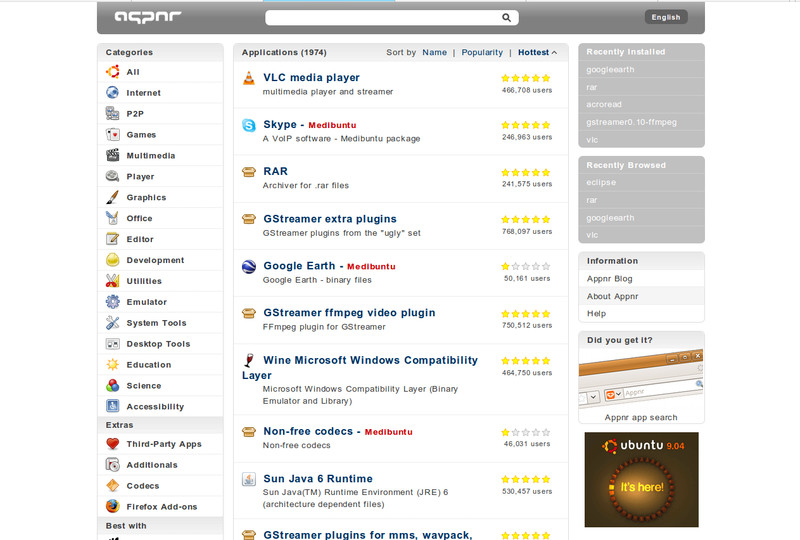Click Appnr Blog link
The height and width of the screenshot is (540, 800).
pos(609,279)
